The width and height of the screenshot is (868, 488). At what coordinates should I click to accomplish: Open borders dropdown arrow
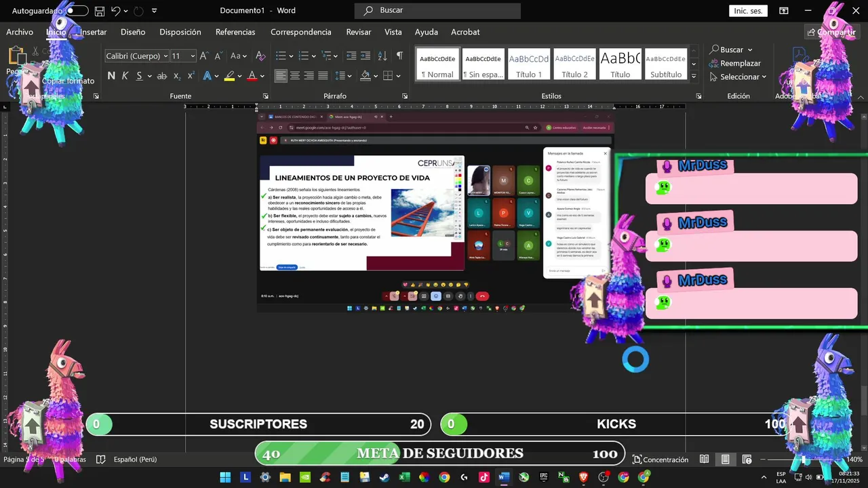tap(399, 76)
